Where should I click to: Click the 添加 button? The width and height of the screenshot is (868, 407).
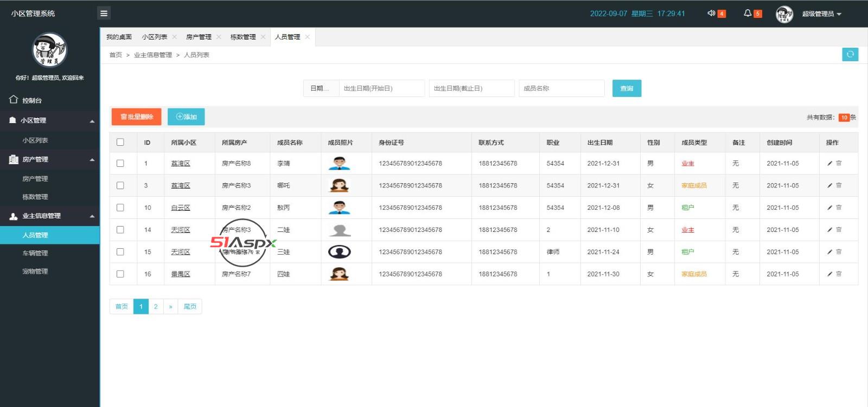coord(186,117)
